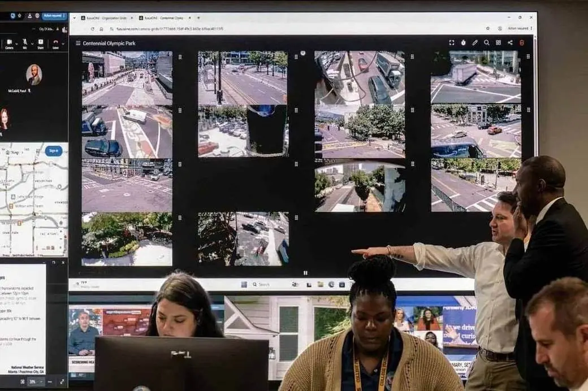Open the street plaza camera feed thumbnail

[x=127, y=185]
